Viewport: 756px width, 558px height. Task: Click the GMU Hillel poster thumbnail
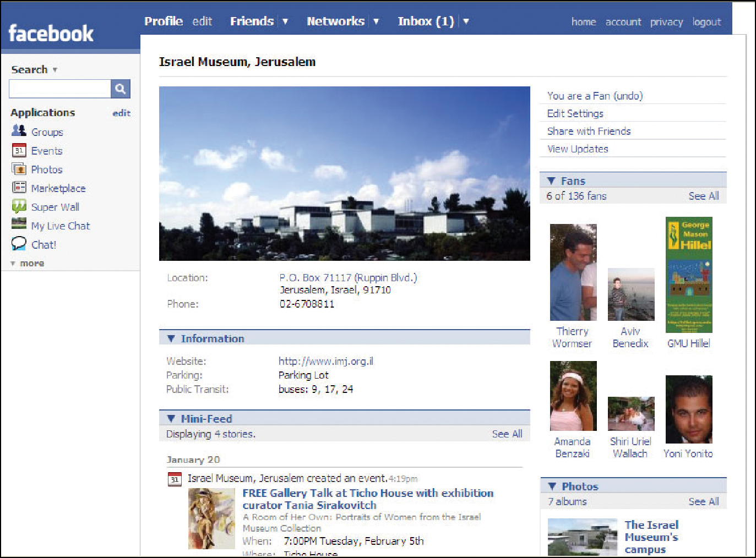click(689, 275)
